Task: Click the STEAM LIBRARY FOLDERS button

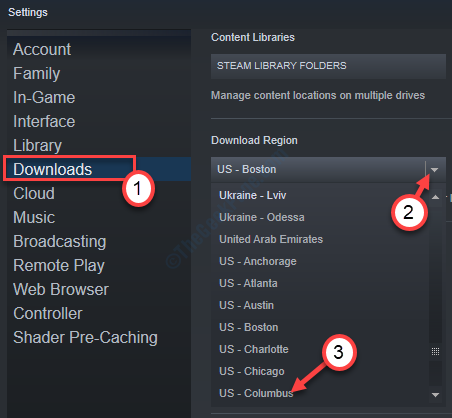Action: [x=328, y=66]
